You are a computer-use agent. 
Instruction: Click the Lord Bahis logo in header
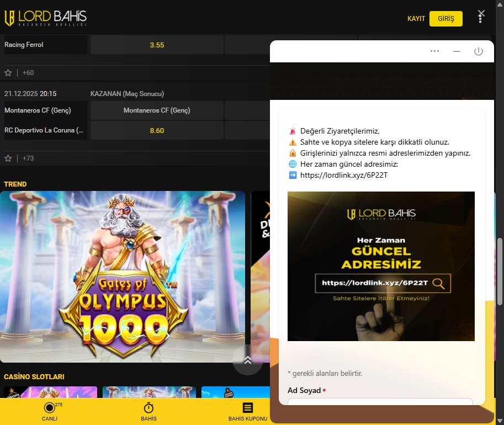click(45, 18)
